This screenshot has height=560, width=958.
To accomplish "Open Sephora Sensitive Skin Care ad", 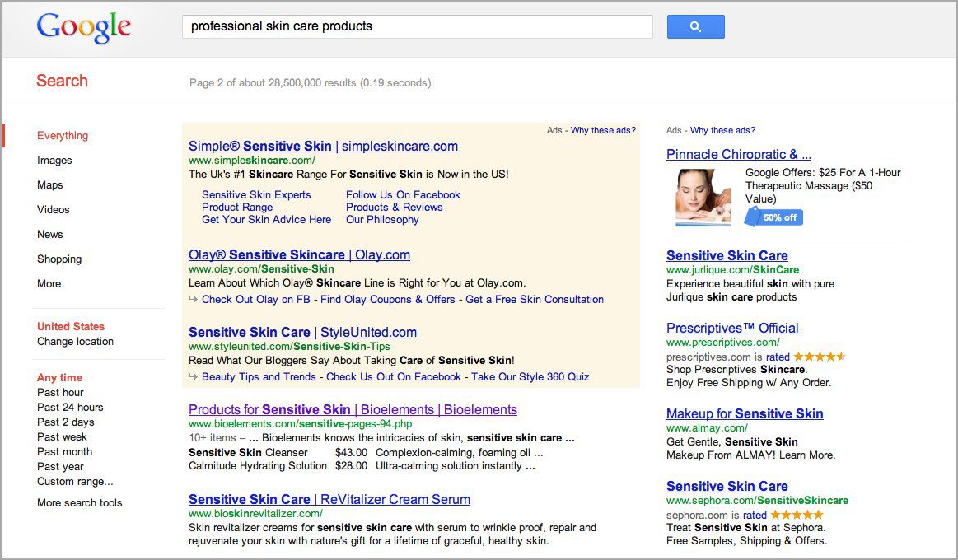I will pos(727,486).
